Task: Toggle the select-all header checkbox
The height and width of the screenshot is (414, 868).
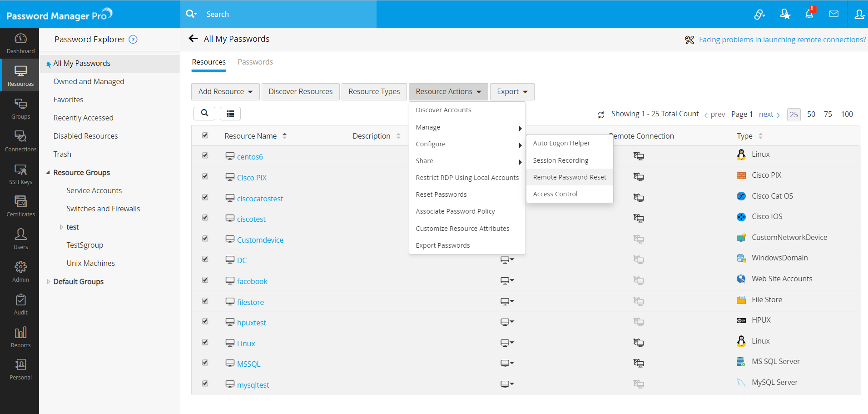Action: [x=205, y=135]
